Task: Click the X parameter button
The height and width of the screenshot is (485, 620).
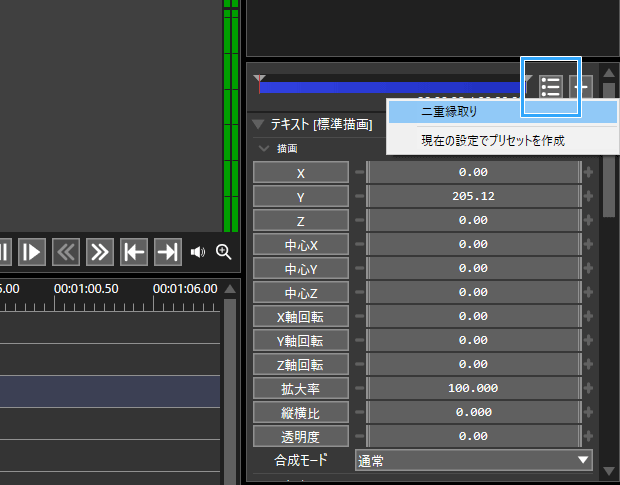Action: (301, 172)
